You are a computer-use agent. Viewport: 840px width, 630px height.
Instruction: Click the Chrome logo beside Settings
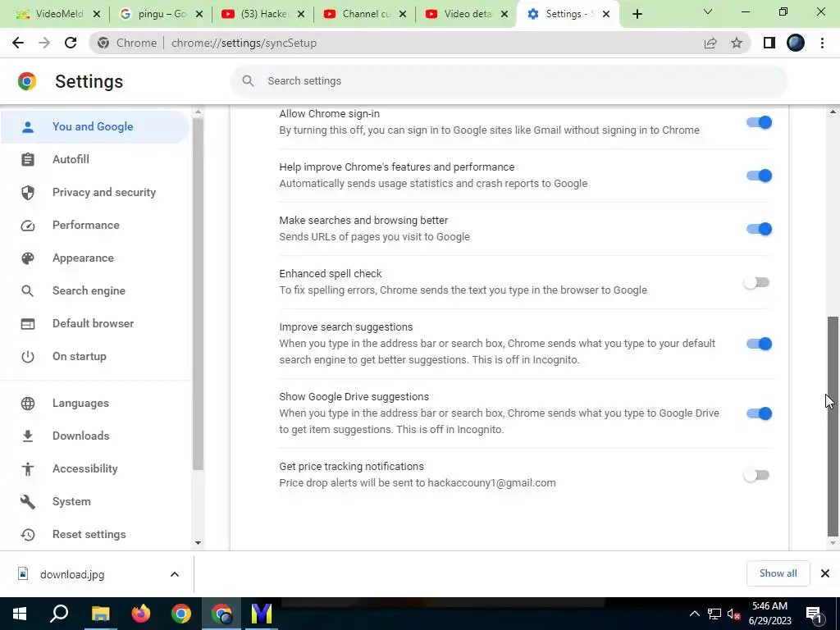pyautogui.click(x=27, y=81)
